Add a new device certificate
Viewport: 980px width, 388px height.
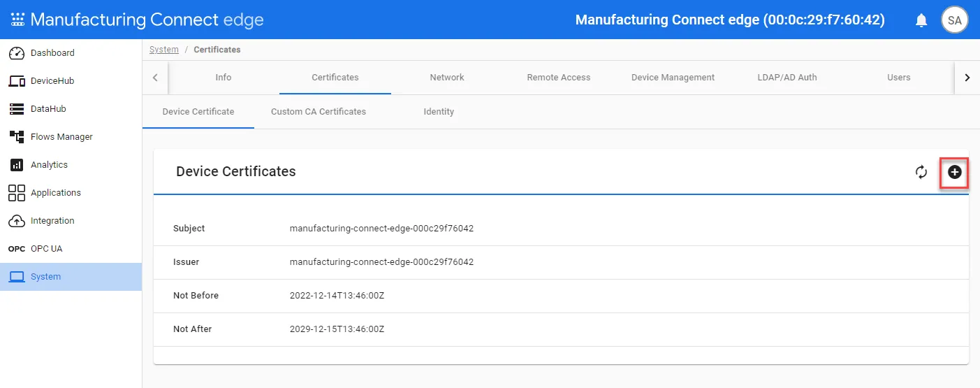pyautogui.click(x=954, y=172)
